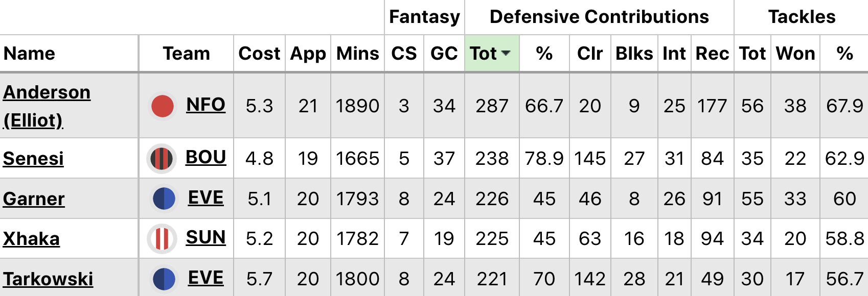
Task: Sort by Clr clearances column header
Action: point(590,54)
